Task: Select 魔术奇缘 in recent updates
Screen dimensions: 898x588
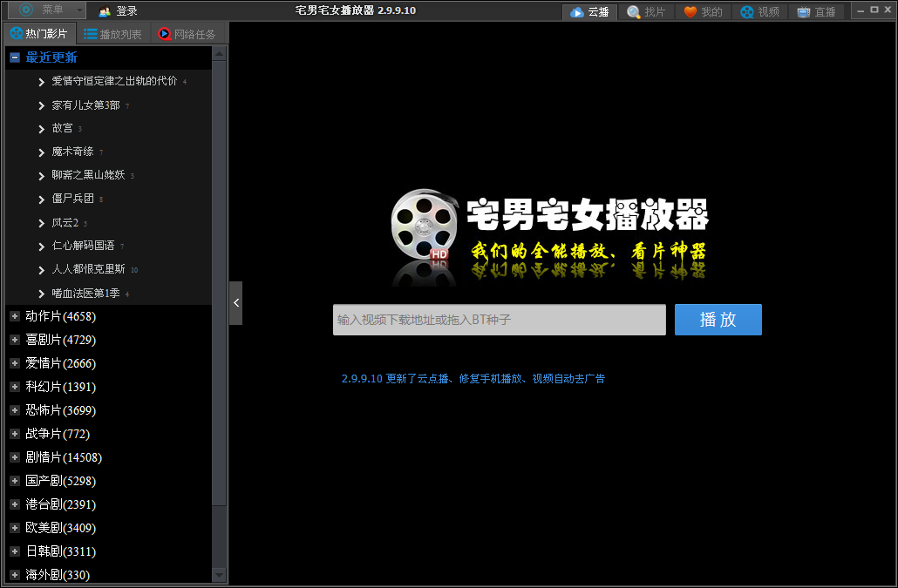Action: pos(72,152)
